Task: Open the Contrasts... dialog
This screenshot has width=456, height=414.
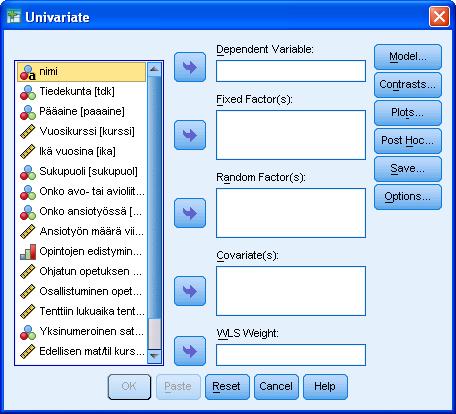Action: pos(408,85)
